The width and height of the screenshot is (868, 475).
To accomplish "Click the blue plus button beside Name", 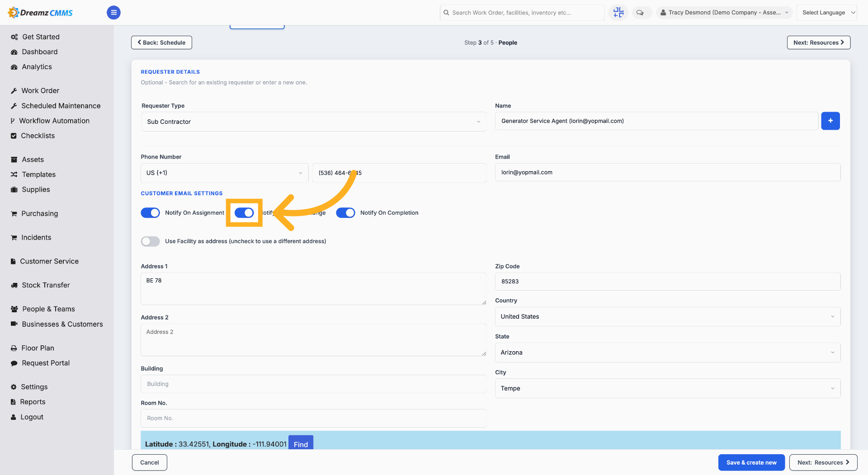I will point(830,121).
